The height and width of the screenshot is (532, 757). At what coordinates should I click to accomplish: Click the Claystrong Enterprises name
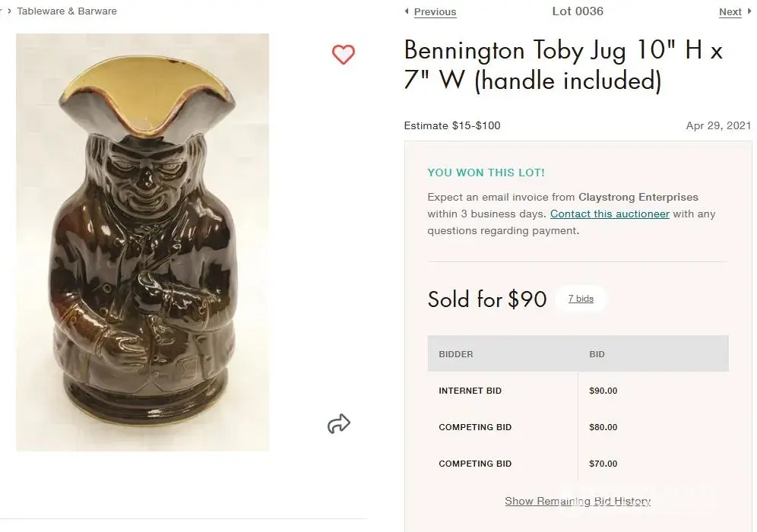[638, 197]
